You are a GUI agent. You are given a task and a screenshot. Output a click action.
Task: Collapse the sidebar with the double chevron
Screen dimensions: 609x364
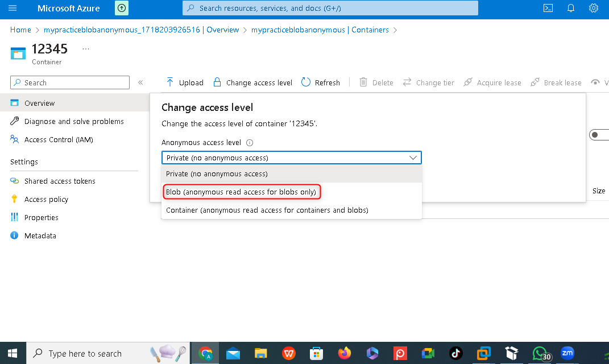pyautogui.click(x=140, y=82)
